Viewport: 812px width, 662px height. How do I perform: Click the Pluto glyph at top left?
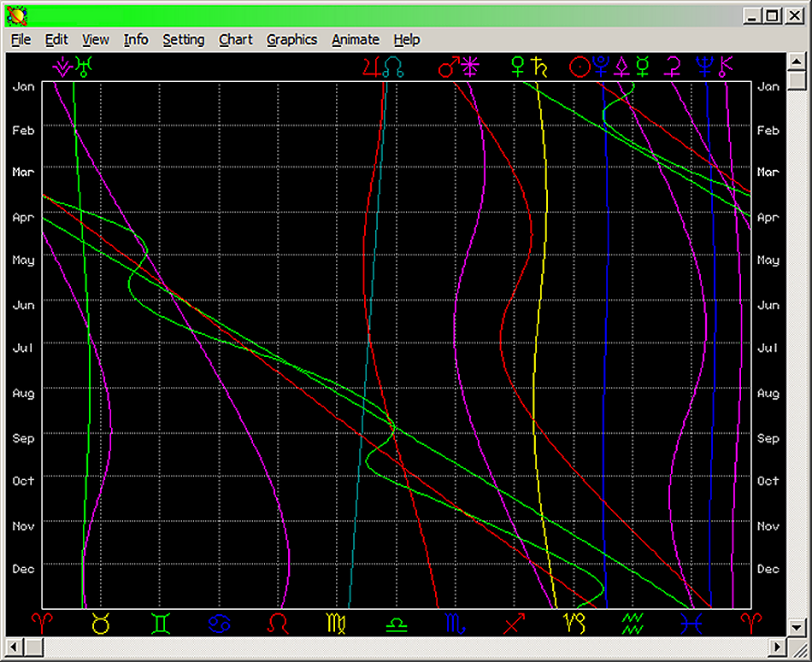62,67
